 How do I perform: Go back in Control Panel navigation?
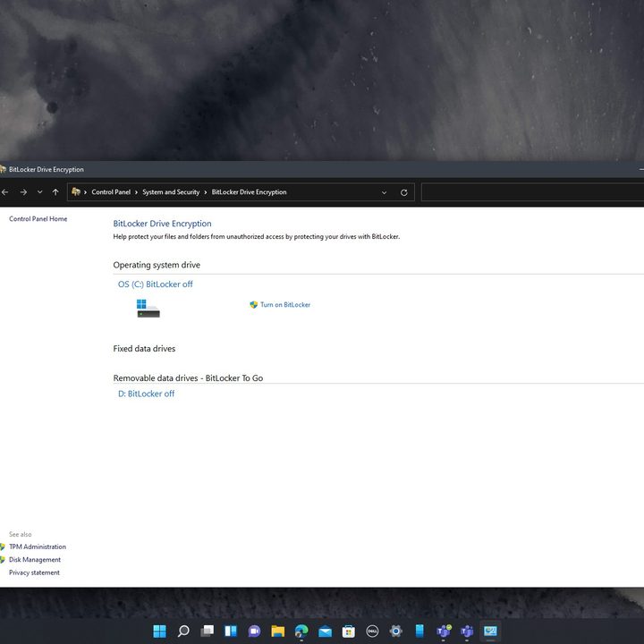pyautogui.click(x=5, y=191)
